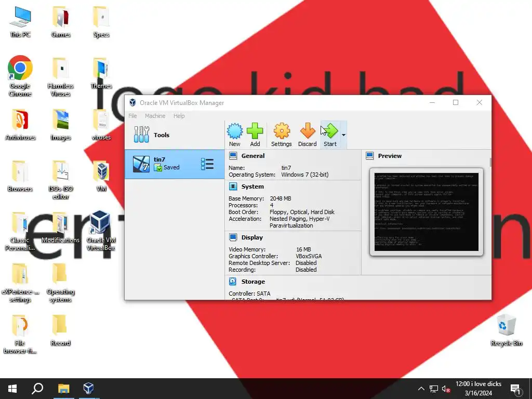Viewport: 532px width, 399px height.
Task: Select the viruses folder with docx
Action: pos(101,125)
